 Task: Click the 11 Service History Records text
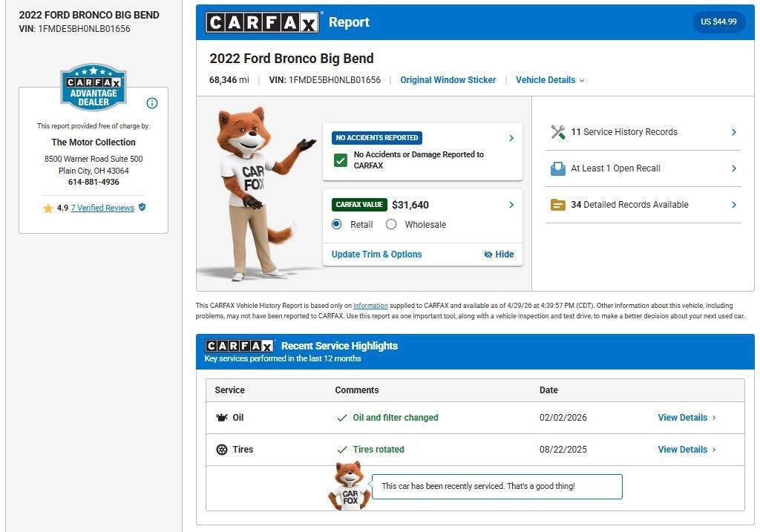point(623,132)
